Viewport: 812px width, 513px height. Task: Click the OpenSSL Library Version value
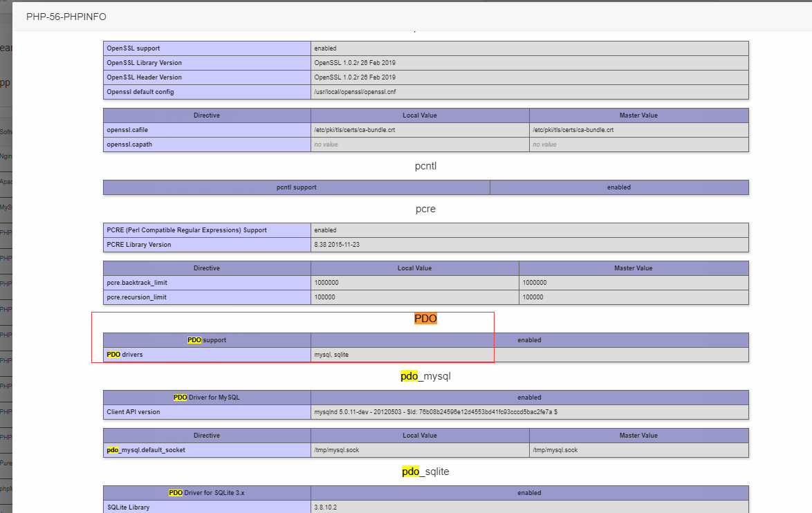[x=355, y=63]
